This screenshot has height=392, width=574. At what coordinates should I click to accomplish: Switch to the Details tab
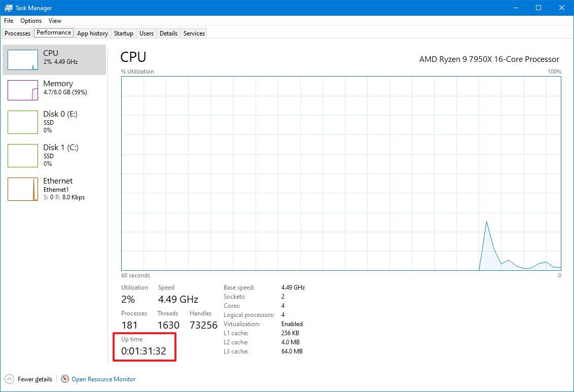[x=168, y=33]
